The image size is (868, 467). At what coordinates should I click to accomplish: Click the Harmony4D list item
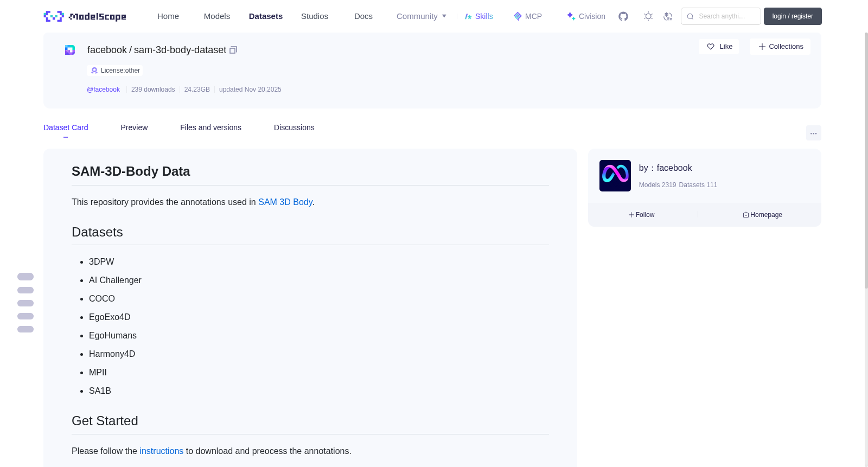112,354
